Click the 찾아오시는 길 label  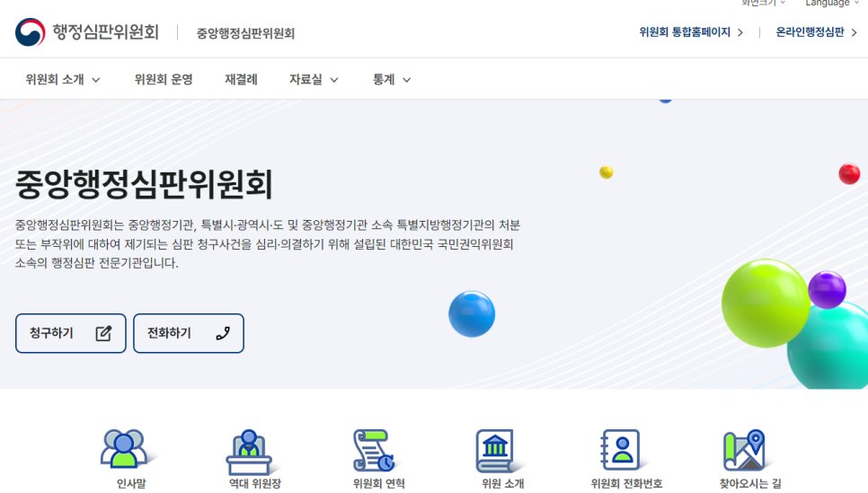point(750,484)
